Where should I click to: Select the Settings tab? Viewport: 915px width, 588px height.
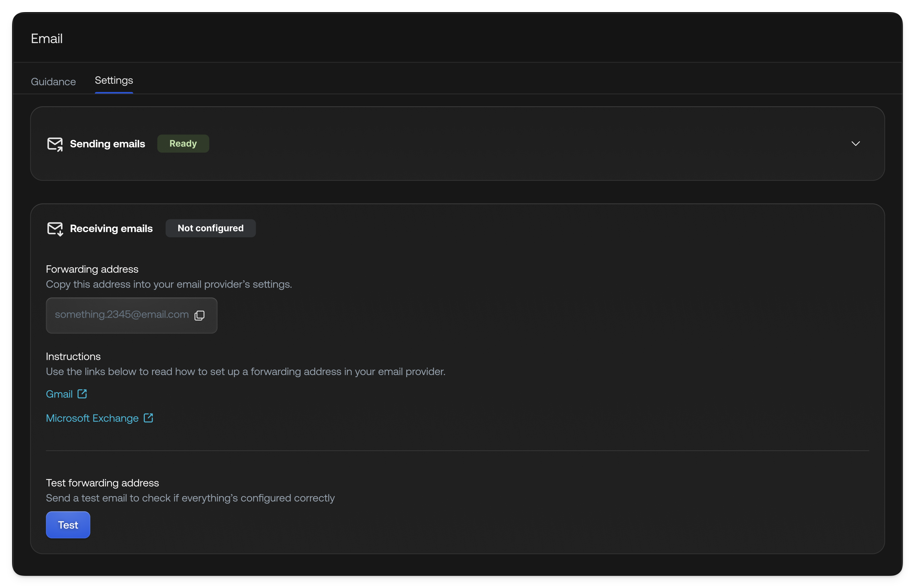point(114,81)
